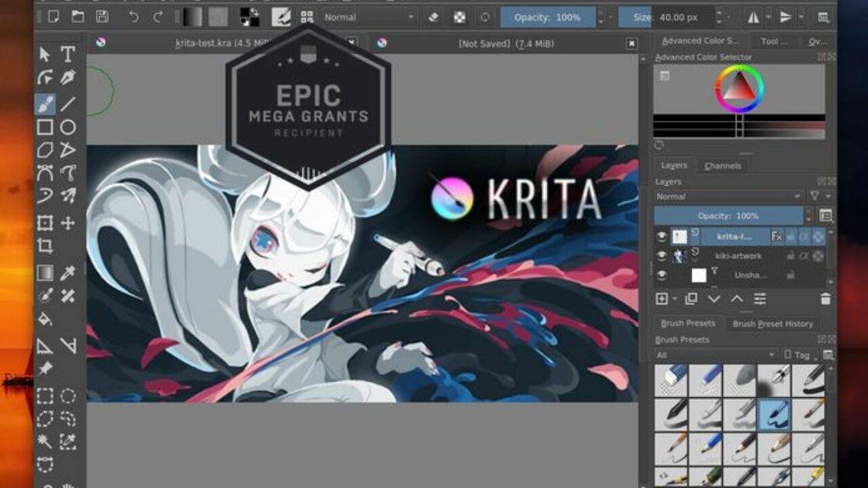Select the Similar Color Selection tool

(68, 442)
